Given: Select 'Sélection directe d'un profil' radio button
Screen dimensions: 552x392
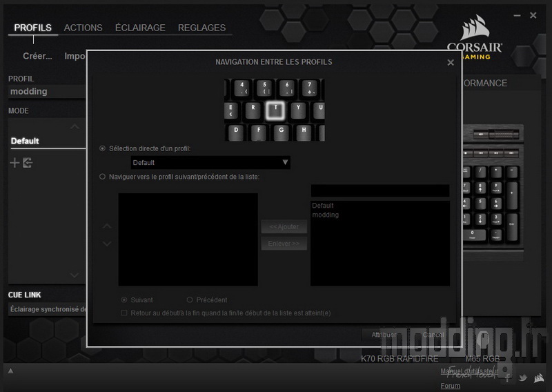Looking at the screenshot, I should coord(102,148).
